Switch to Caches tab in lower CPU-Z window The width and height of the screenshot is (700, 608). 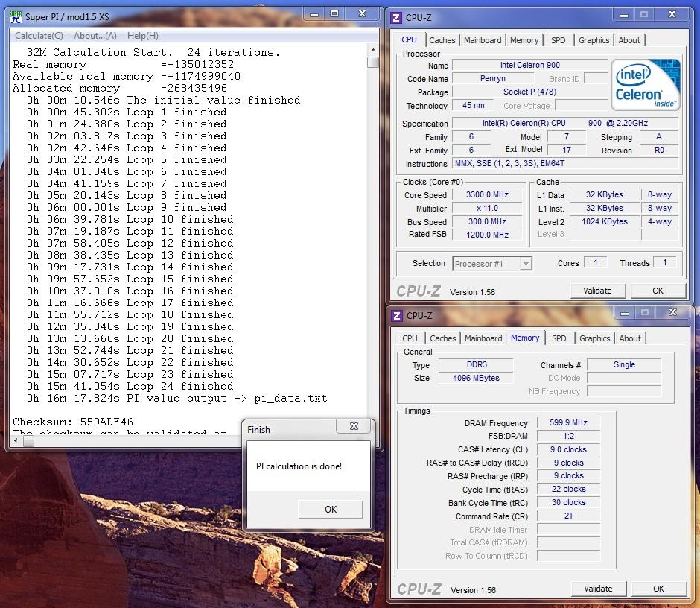[443, 338]
